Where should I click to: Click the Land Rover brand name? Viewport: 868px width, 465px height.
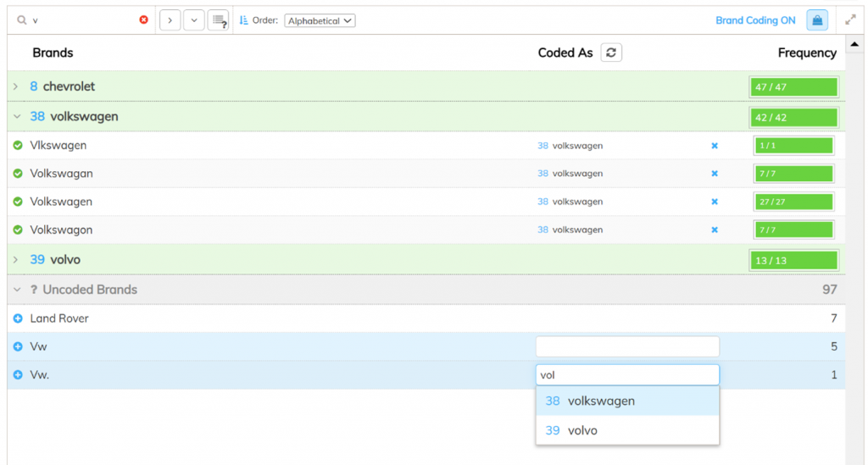click(59, 318)
